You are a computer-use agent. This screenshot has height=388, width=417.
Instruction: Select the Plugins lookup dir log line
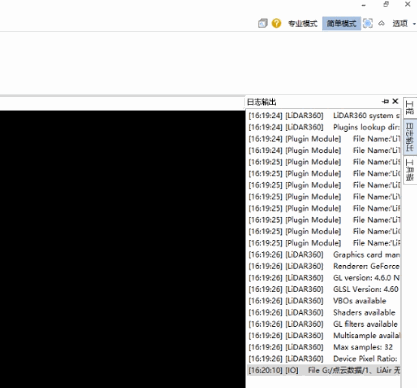pos(324,127)
